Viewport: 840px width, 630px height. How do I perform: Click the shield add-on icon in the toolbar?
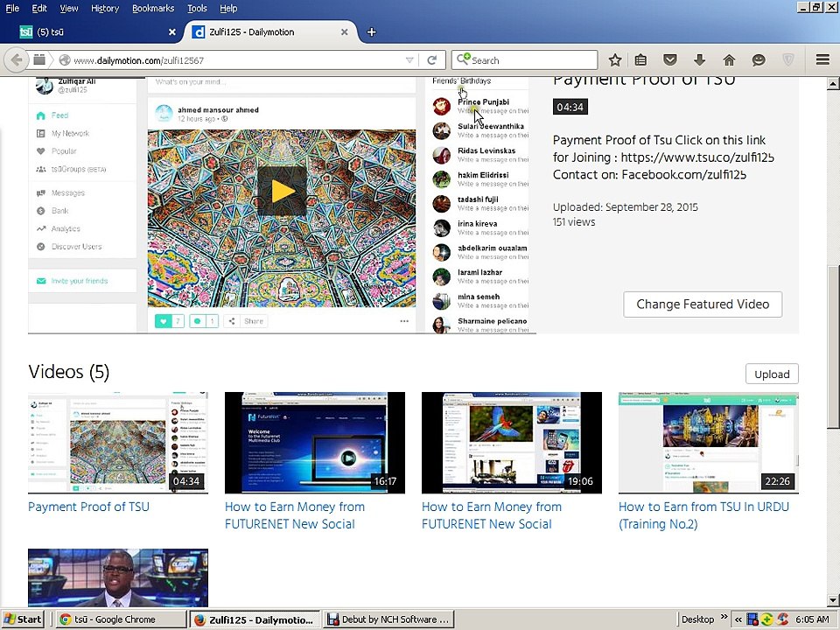788,60
